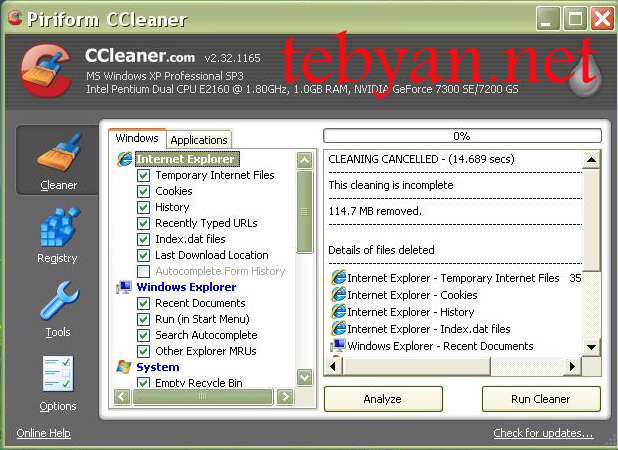Image resolution: width=618 pixels, height=450 pixels.
Task: Click version text v2.32.1165
Action: (233, 58)
